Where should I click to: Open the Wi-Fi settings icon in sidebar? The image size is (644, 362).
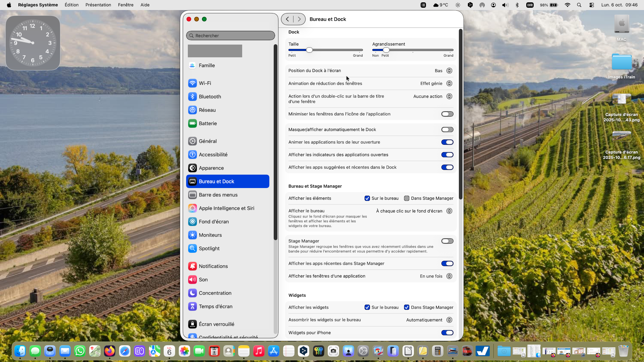(x=192, y=83)
